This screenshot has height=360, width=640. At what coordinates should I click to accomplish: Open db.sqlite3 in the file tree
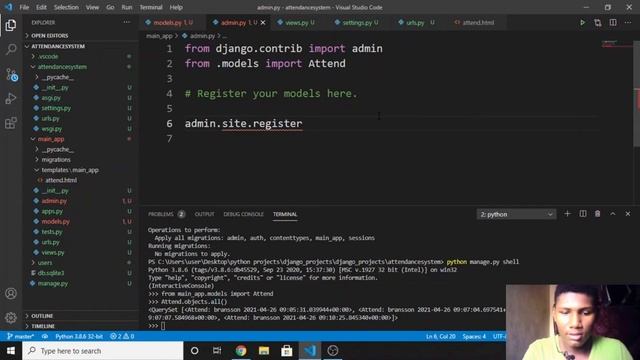pos(51,273)
